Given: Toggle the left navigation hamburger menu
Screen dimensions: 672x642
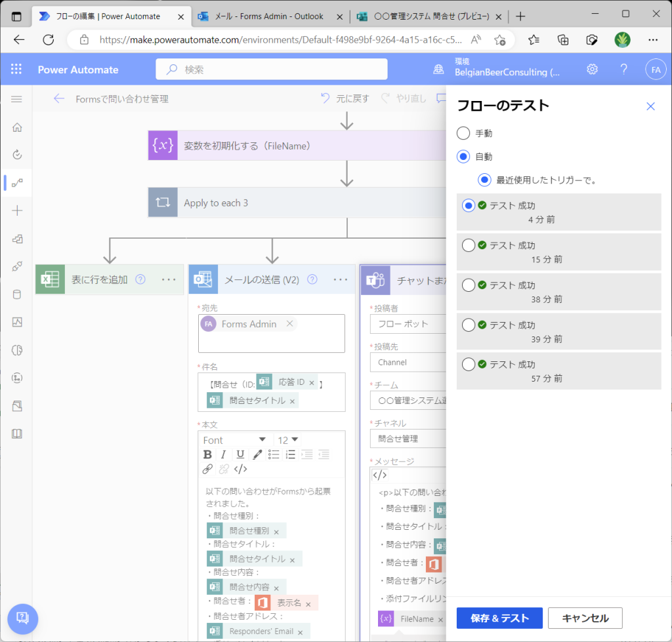Looking at the screenshot, I should tap(16, 100).
